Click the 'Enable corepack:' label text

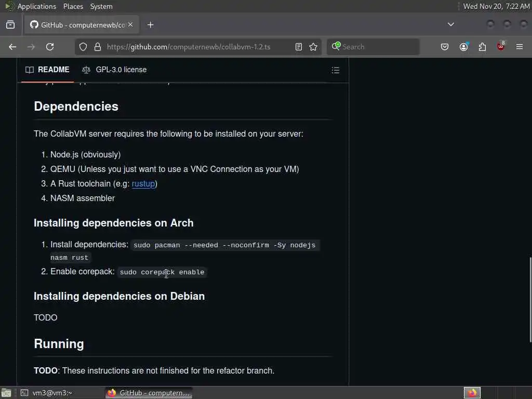tap(83, 271)
